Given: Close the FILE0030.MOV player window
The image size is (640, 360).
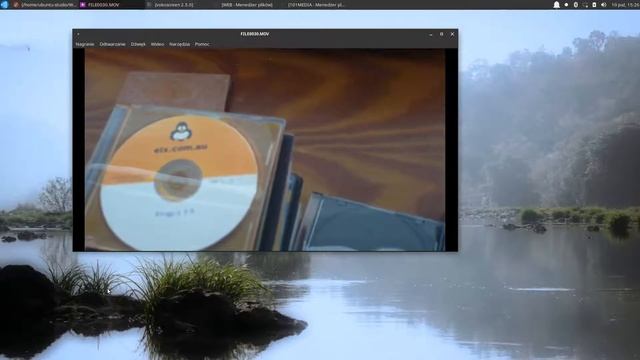Looking at the screenshot, I should [x=452, y=34].
